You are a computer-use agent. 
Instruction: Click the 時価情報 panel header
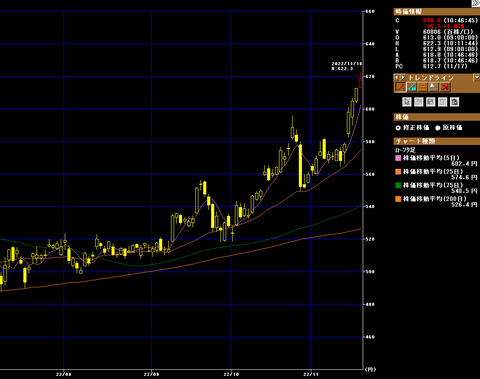tap(437, 12)
